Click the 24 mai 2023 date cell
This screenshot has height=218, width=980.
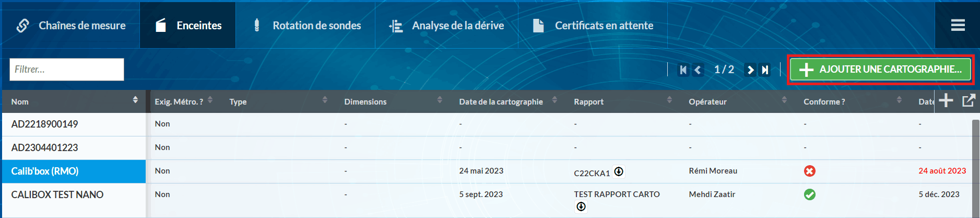click(481, 171)
